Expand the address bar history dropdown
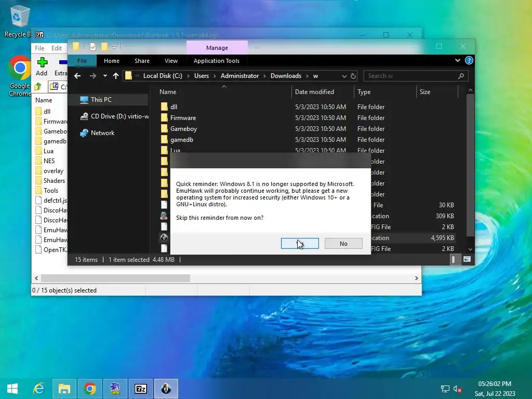532x399 pixels. click(x=344, y=76)
